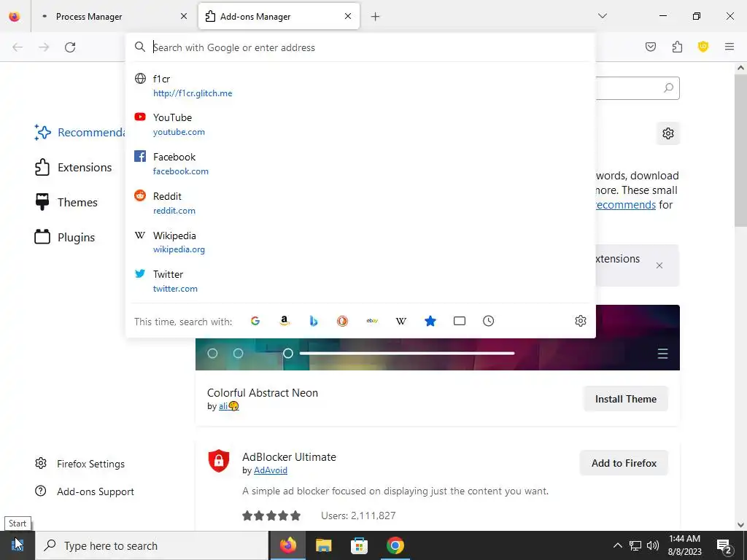
Task: Open search settings gear in dropdown
Action: click(580, 321)
